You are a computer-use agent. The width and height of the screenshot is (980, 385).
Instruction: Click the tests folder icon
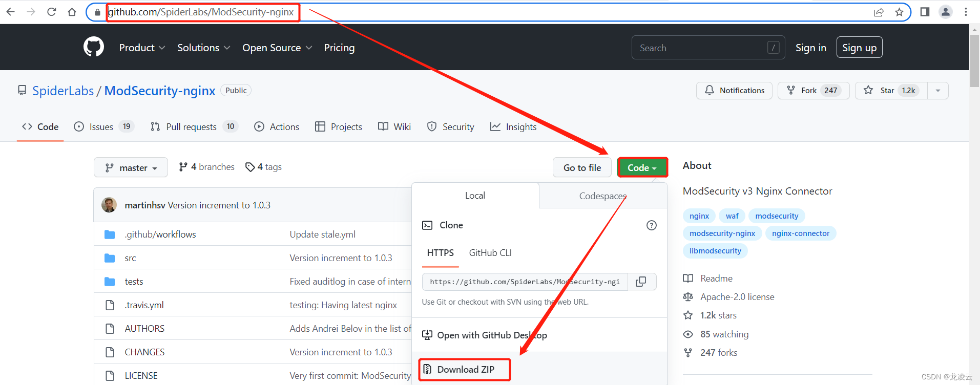pos(110,282)
